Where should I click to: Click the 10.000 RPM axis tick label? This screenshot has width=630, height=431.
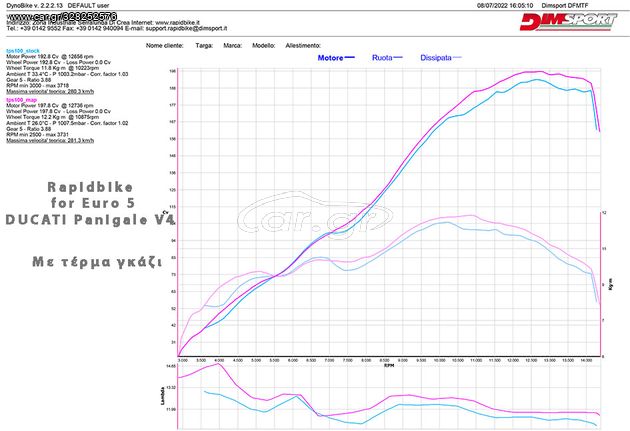click(439, 360)
